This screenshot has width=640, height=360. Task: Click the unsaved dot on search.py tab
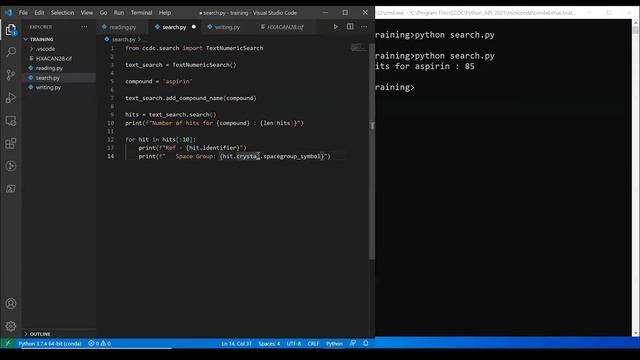coord(194,27)
